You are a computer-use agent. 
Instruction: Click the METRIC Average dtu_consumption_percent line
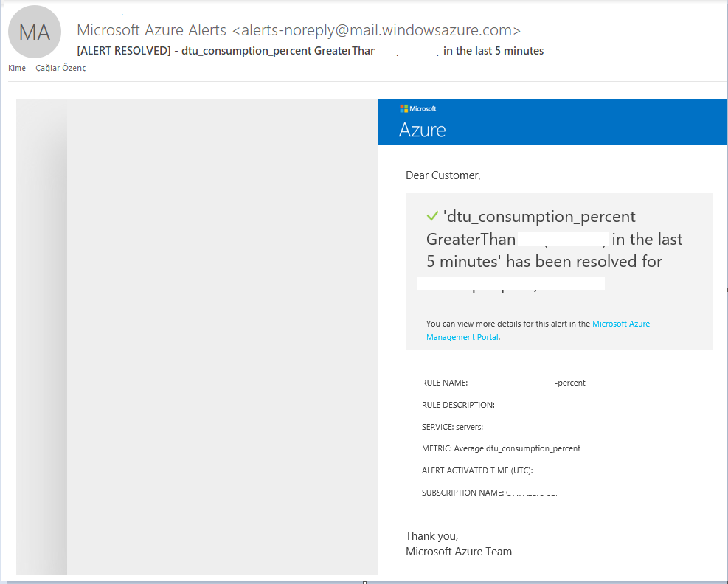[x=501, y=448]
